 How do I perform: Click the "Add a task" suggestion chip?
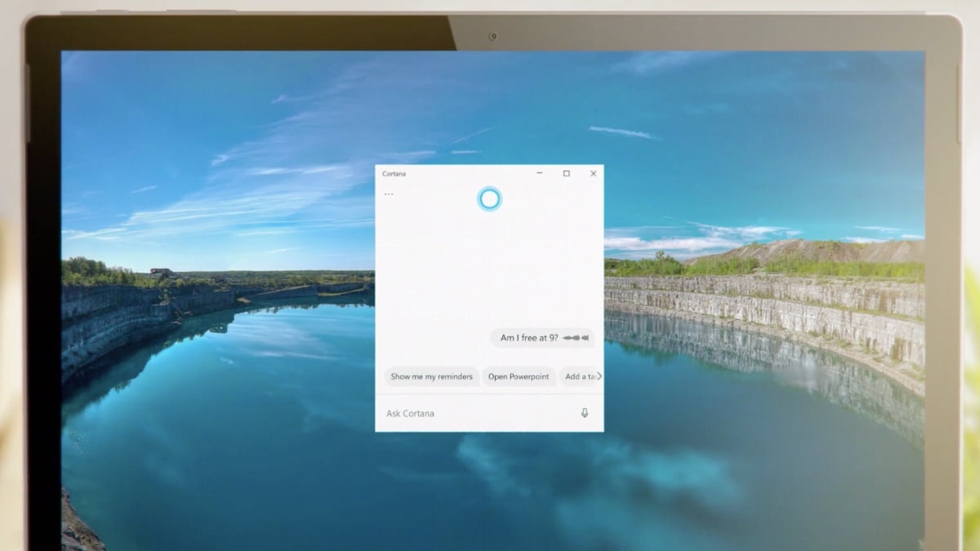tap(581, 376)
